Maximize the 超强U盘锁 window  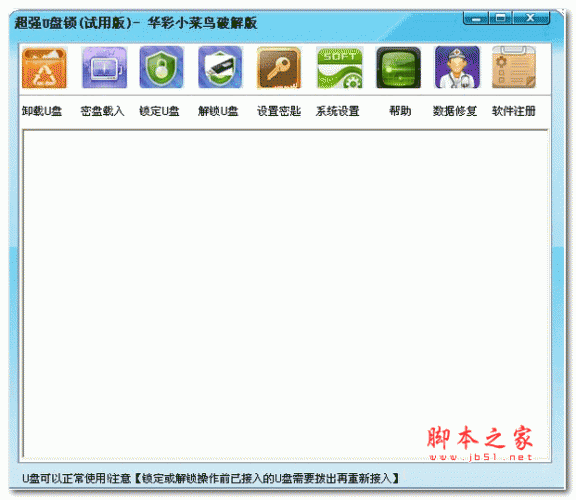click(500, 18)
